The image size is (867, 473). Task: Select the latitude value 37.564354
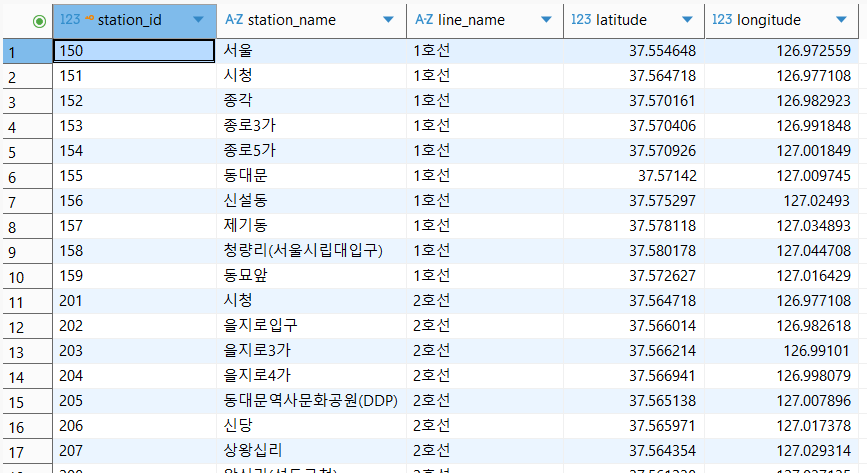pos(634,451)
